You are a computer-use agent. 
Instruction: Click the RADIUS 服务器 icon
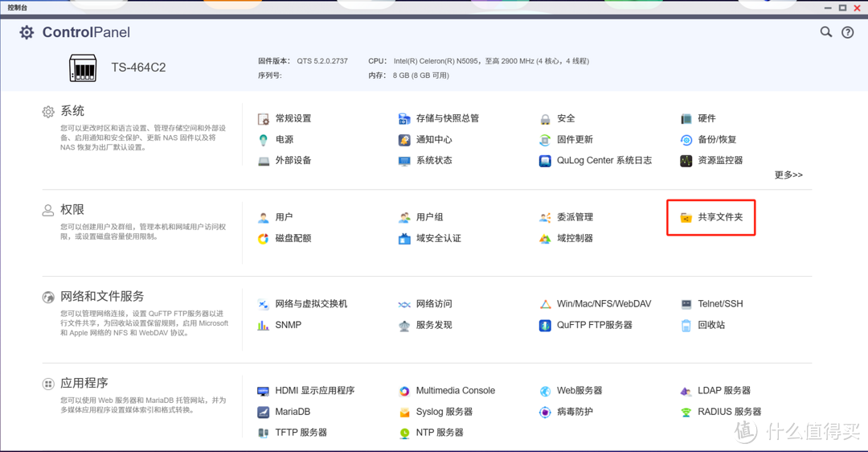click(686, 412)
